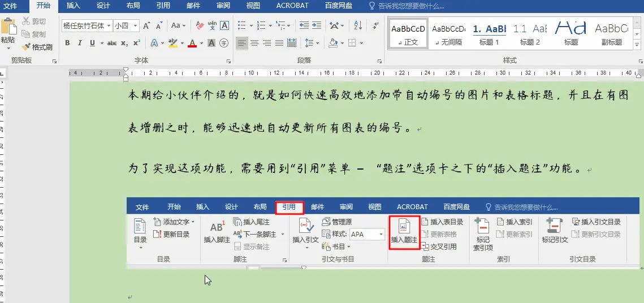Click distributed alignment icon
644x303 pixels.
coord(292,43)
